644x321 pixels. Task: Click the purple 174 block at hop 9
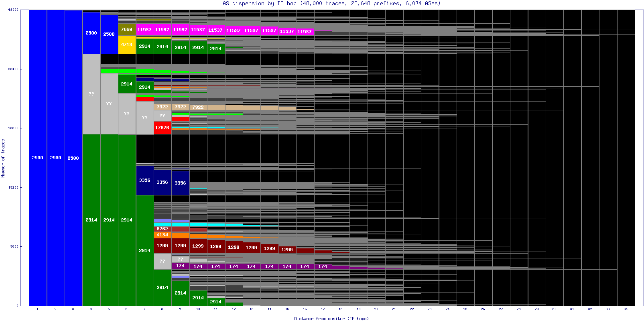[x=181, y=266]
